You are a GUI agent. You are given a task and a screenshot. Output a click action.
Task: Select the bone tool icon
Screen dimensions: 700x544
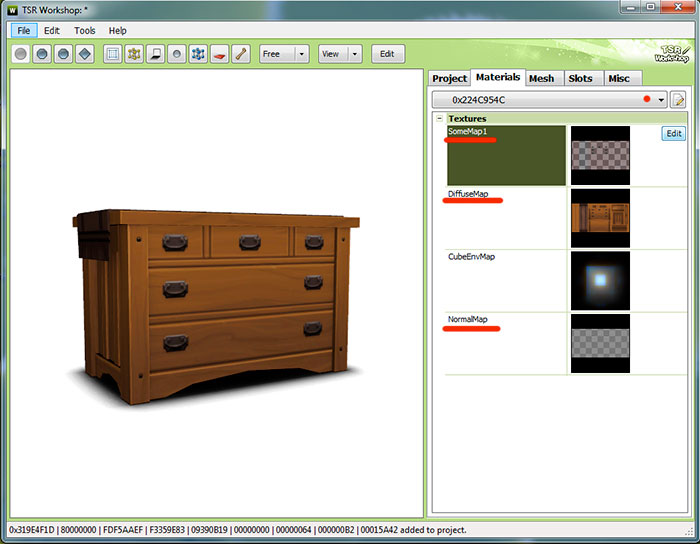241,54
